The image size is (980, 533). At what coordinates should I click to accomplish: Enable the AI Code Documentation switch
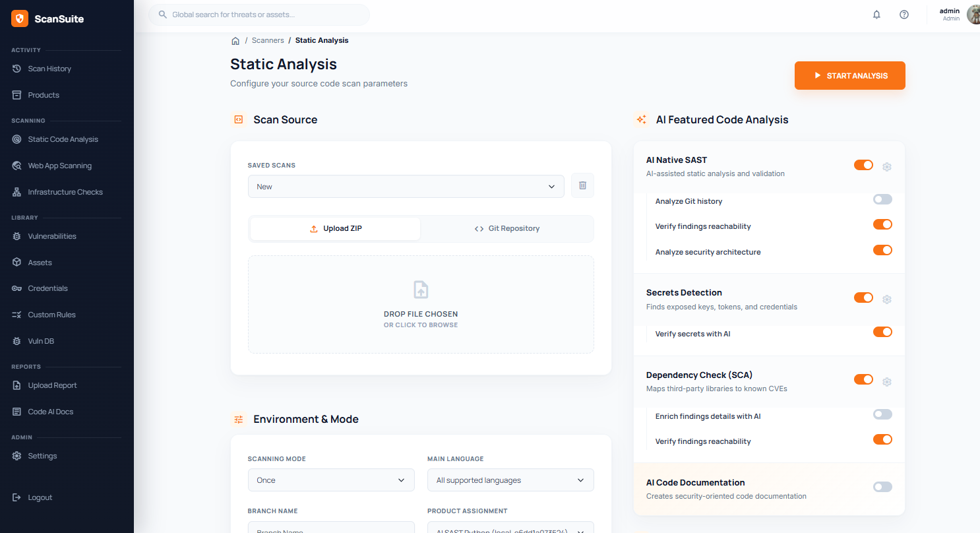(x=882, y=487)
